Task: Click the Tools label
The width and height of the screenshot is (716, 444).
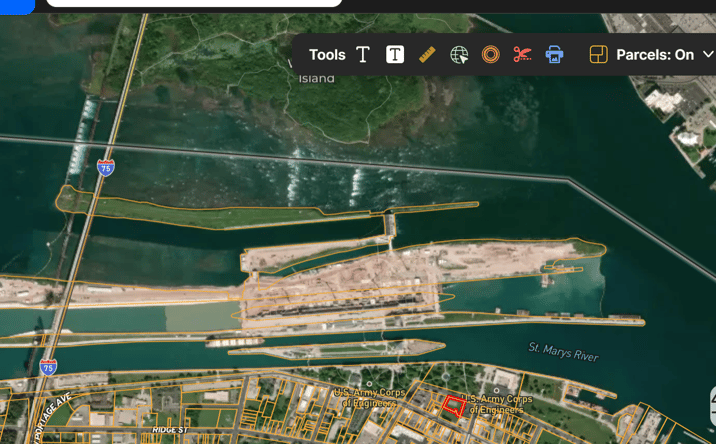Action: pyautogui.click(x=327, y=55)
